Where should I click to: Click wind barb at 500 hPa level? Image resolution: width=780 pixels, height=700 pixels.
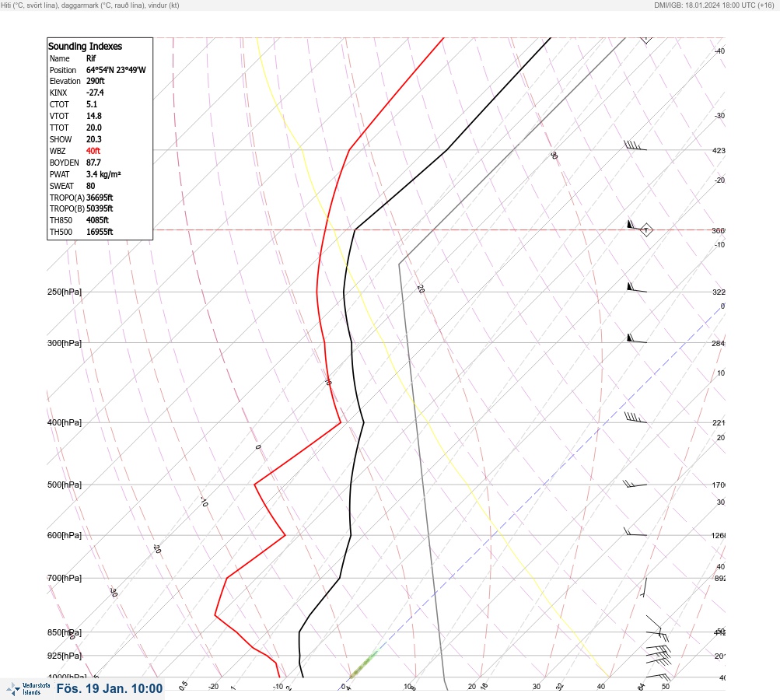pyautogui.click(x=635, y=484)
